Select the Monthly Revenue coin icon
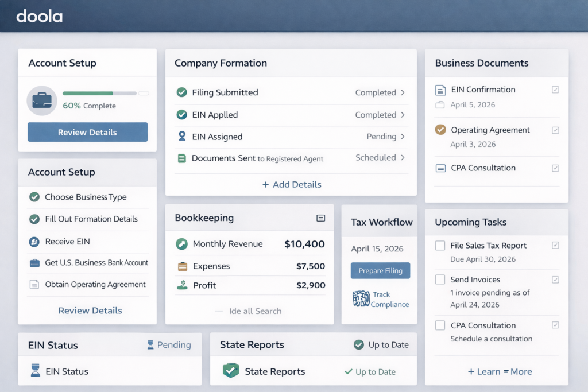Screen dimensions: 588x392 coord(182,244)
